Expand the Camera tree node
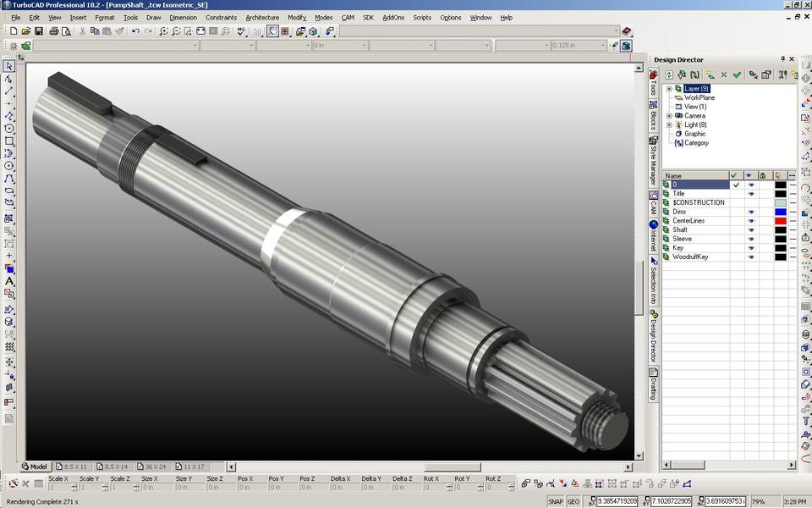812x508 pixels. (668, 115)
